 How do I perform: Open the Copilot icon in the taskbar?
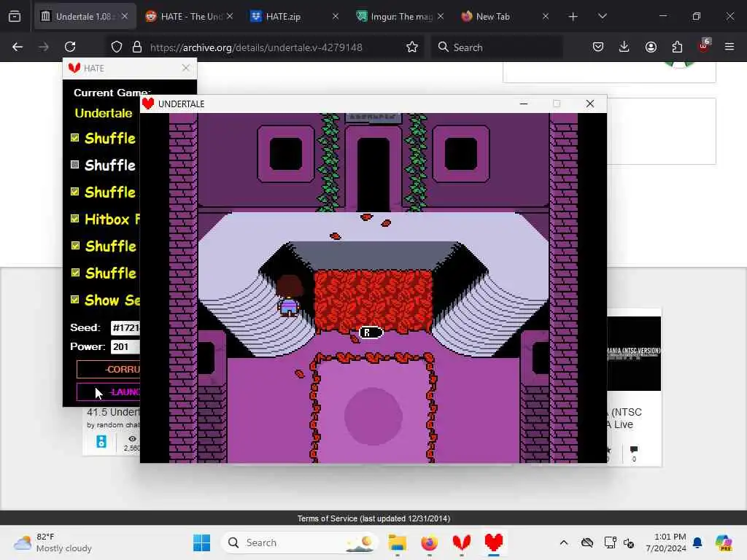724,542
